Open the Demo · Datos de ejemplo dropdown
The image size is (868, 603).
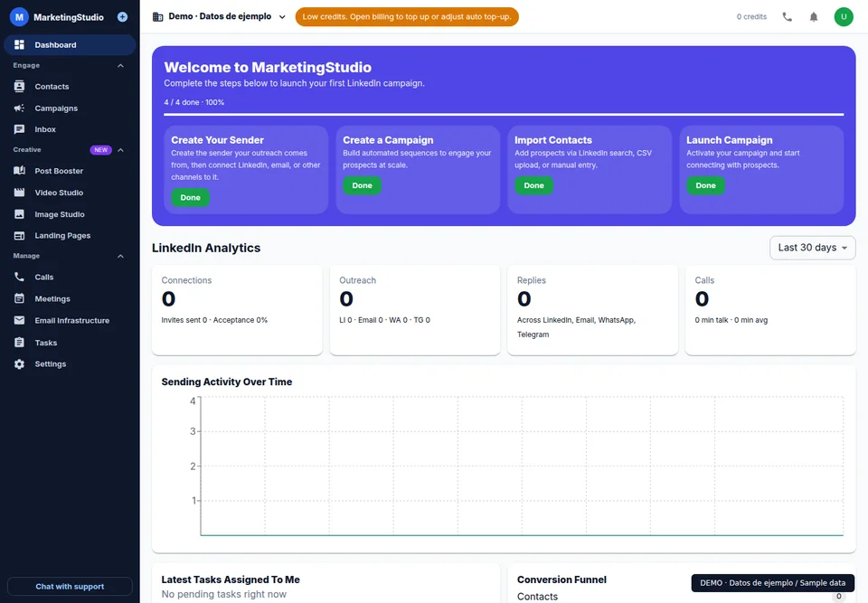(219, 16)
